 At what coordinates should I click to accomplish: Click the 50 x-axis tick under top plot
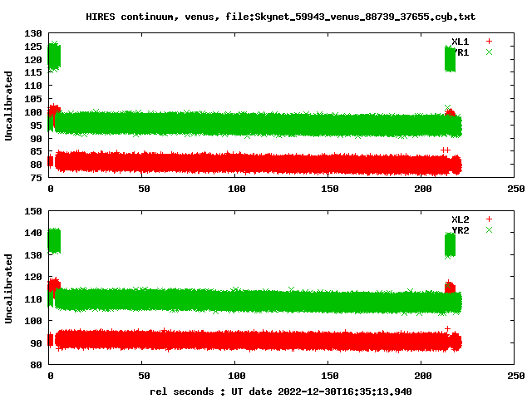tap(144, 189)
